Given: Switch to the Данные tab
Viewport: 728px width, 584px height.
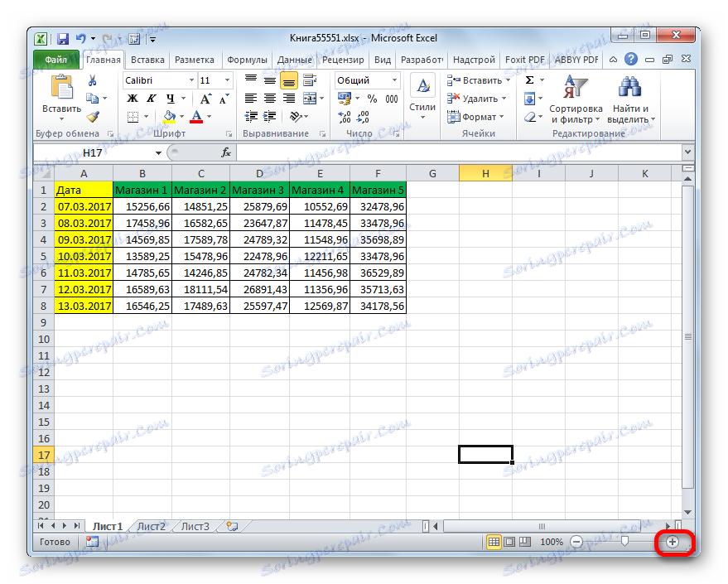Looking at the screenshot, I should (295, 60).
